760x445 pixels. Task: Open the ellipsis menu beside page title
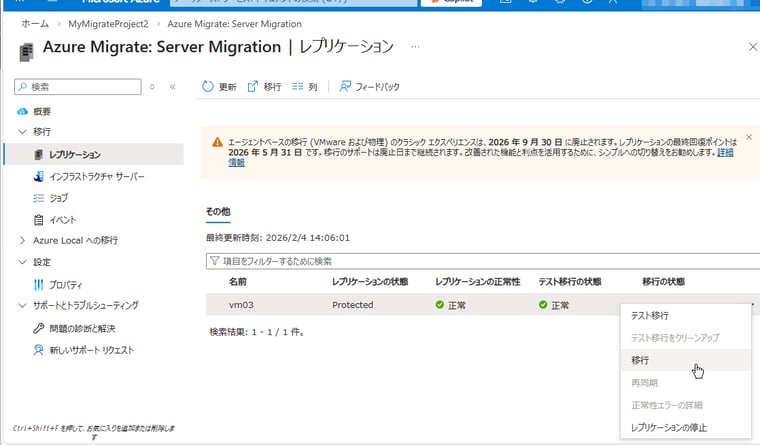click(x=415, y=47)
